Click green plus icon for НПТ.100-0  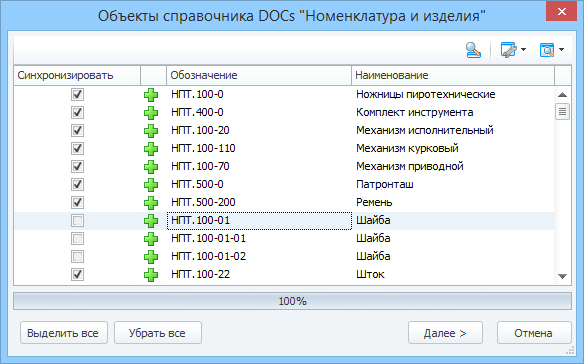[x=151, y=95]
